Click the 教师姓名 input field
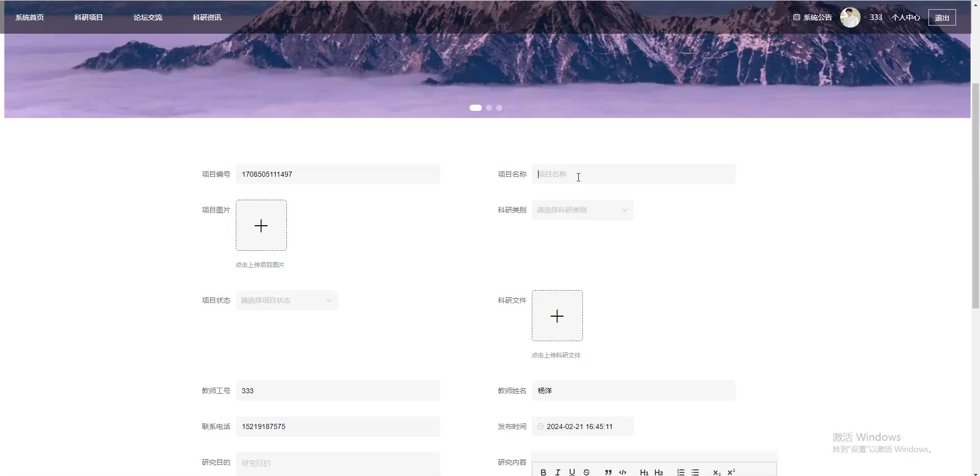The width and height of the screenshot is (980, 476). tap(633, 391)
